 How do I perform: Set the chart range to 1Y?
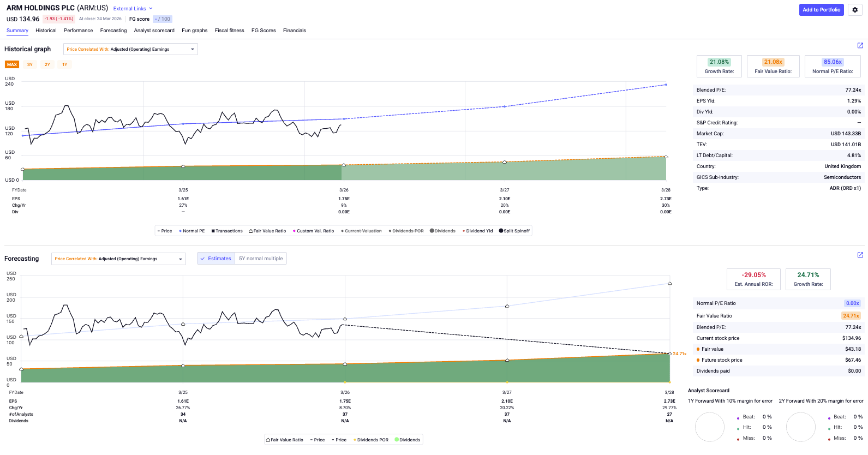pos(65,64)
